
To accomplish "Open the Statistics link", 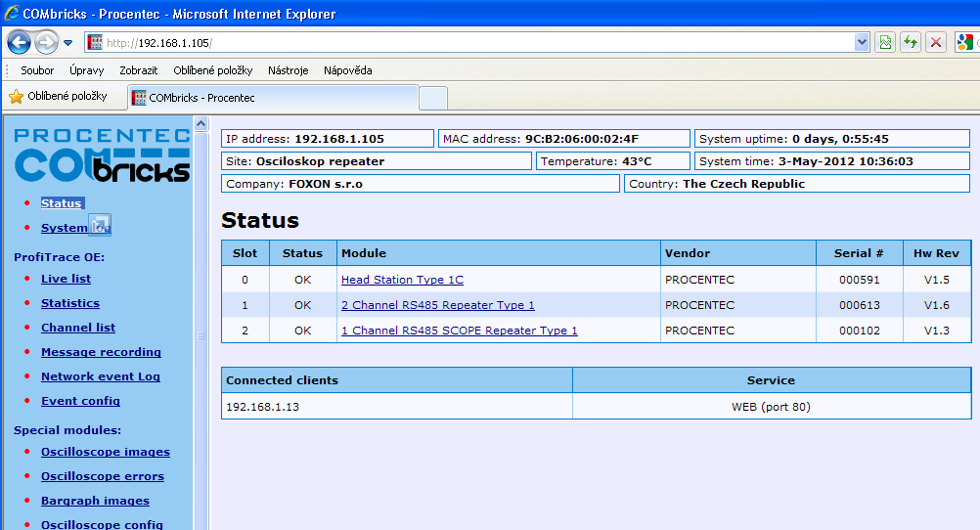I will (70, 303).
